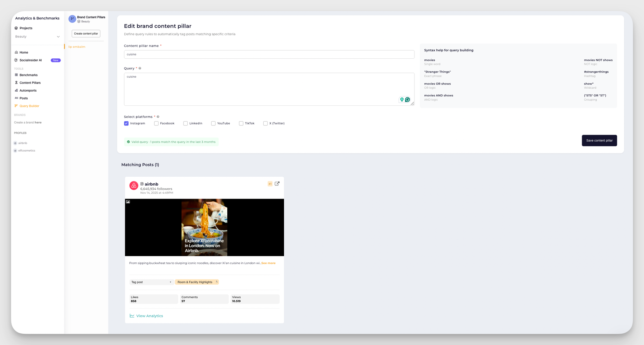Click inside the Content pillar name field
Viewport: 644px width, 345px height.
[x=269, y=54]
